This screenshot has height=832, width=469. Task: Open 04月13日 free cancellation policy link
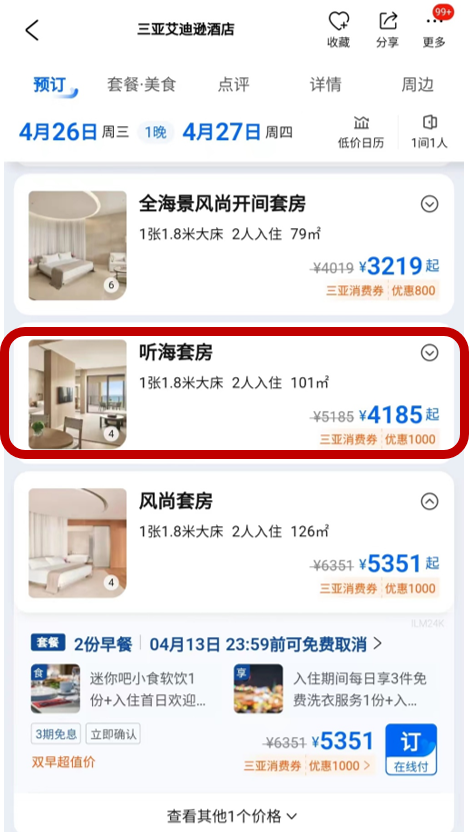(x=266, y=645)
